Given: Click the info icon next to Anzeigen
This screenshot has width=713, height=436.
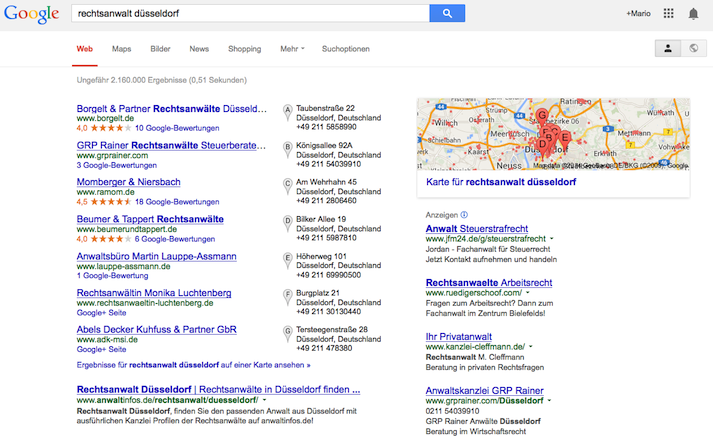Looking at the screenshot, I should (x=464, y=215).
